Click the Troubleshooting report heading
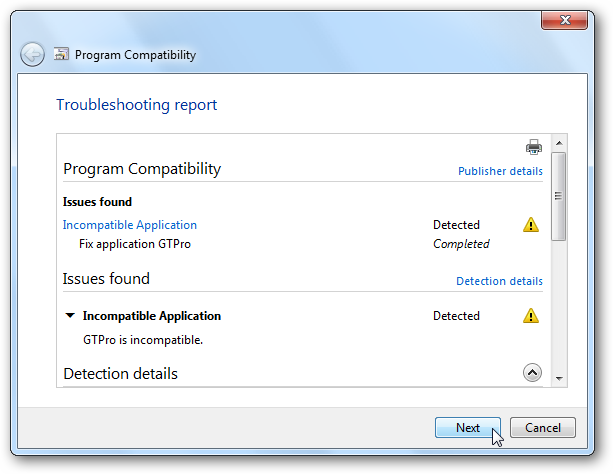This screenshot has height=474, width=613. point(136,105)
